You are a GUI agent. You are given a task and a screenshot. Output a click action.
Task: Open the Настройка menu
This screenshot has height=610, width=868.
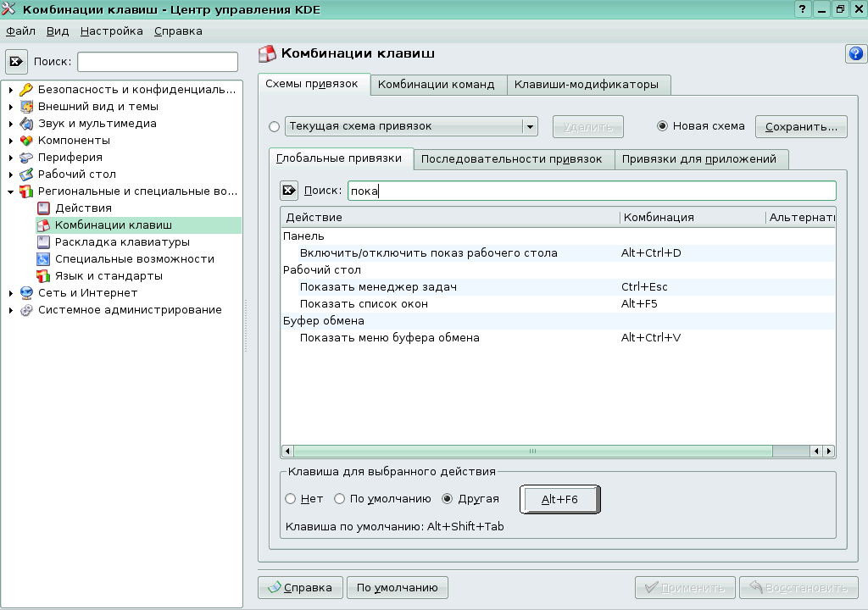click(x=112, y=30)
